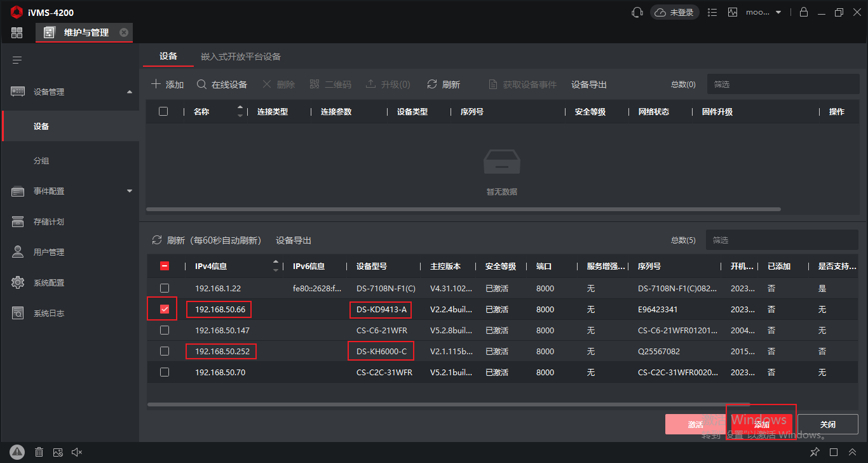Sort upper table by 名称 arrows

[x=240, y=111]
